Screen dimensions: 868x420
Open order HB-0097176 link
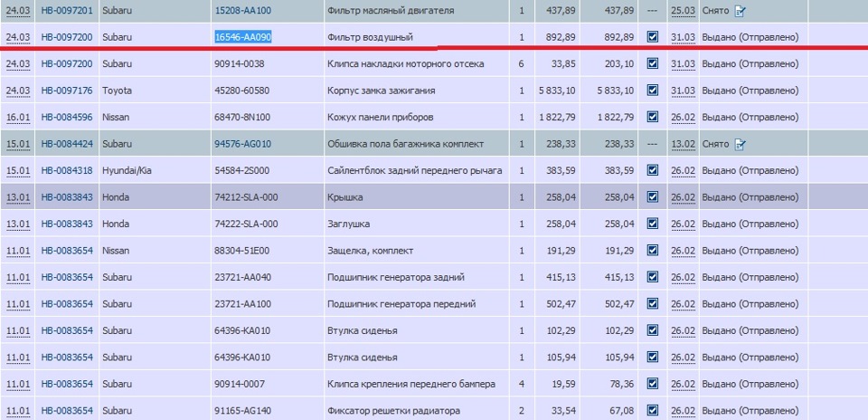67,91
